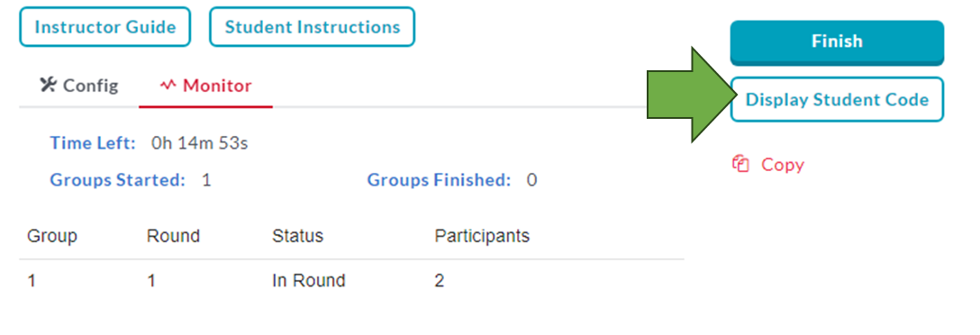Switch to the Monitor tab
The image size is (980, 335).
[x=205, y=86]
